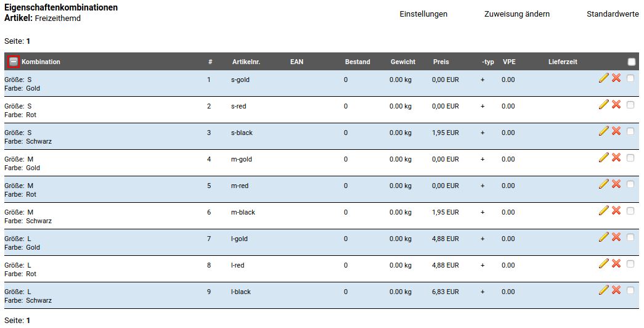The height and width of the screenshot is (328, 644).
Task: Sort table by Preis column header
Action: pyautogui.click(x=441, y=62)
